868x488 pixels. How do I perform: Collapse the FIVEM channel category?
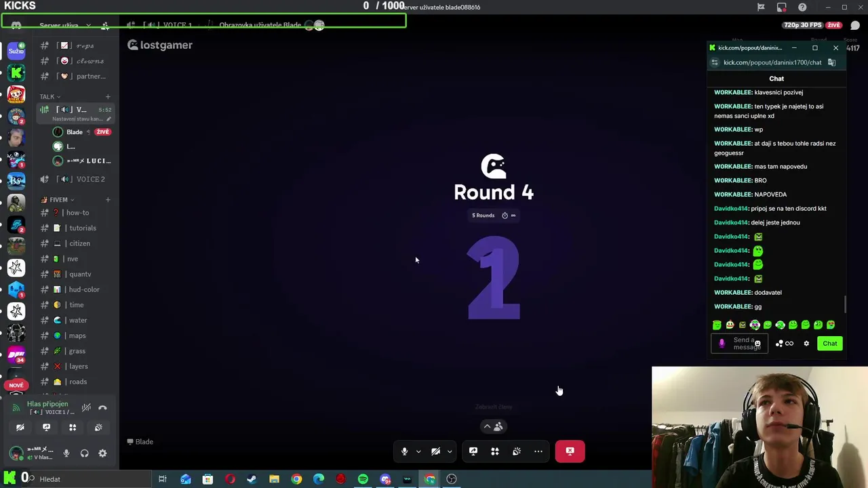tap(58, 200)
